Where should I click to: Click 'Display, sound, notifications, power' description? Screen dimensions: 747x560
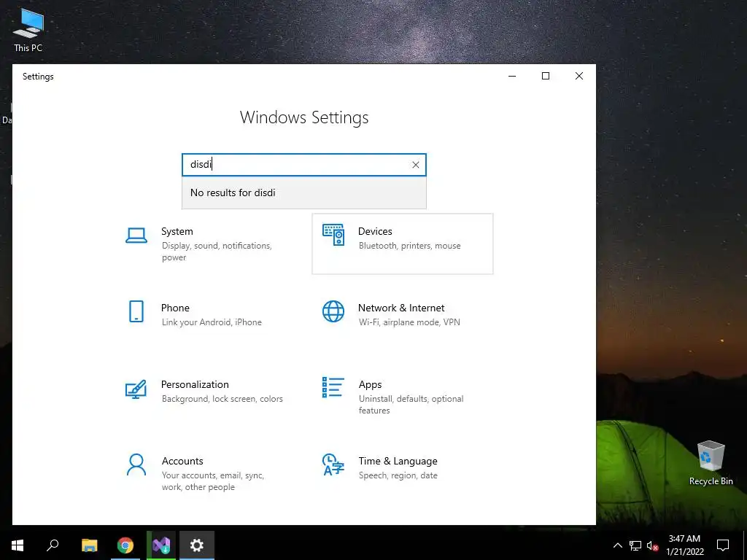[x=217, y=252]
